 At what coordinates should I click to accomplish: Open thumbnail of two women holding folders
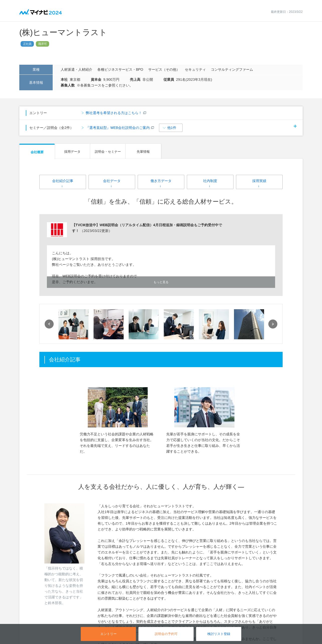coord(214,324)
